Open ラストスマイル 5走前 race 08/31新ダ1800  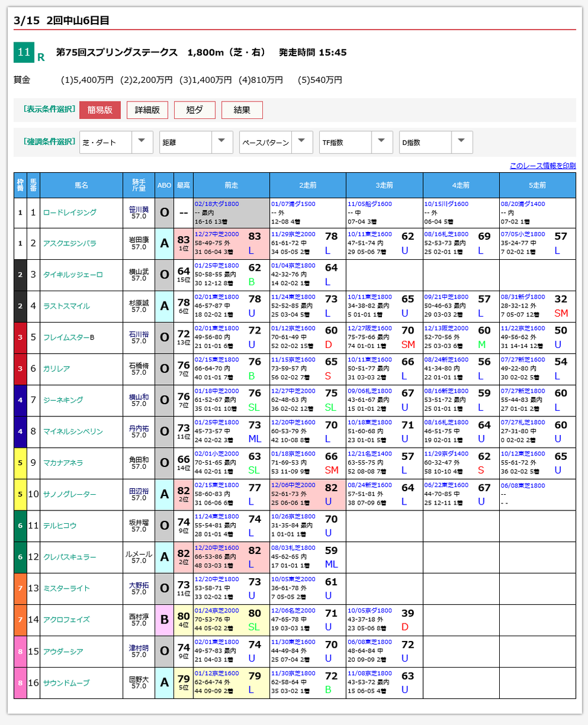[523, 297]
